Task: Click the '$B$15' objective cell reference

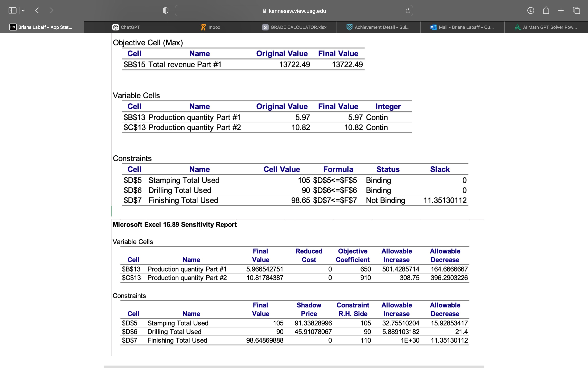Action: (134, 64)
